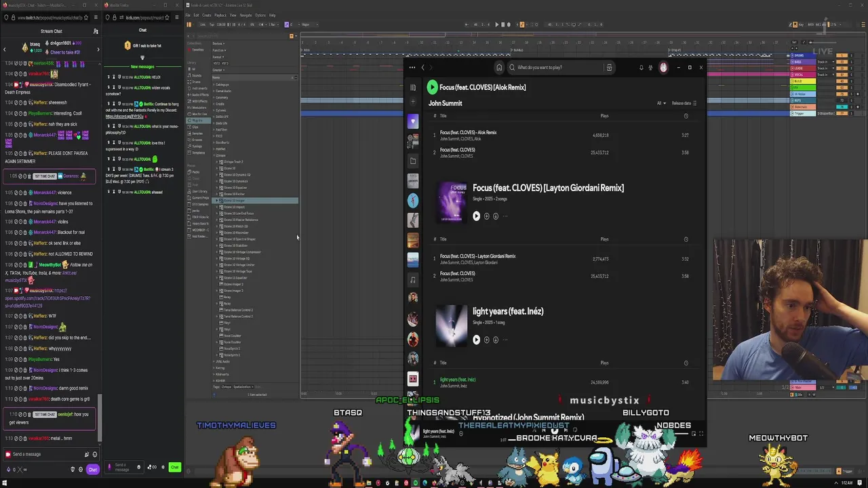The height and width of the screenshot is (488, 868).
Task: Download Layton Giordani Remix single
Action: coord(496,216)
